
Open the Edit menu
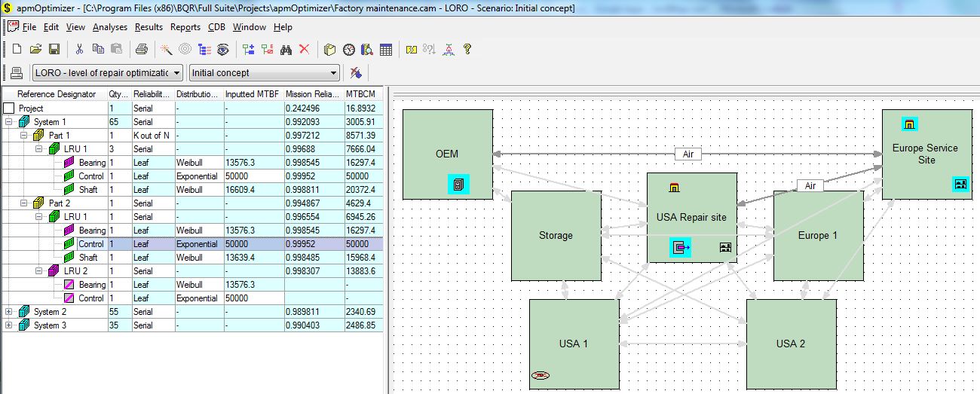[x=51, y=27]
